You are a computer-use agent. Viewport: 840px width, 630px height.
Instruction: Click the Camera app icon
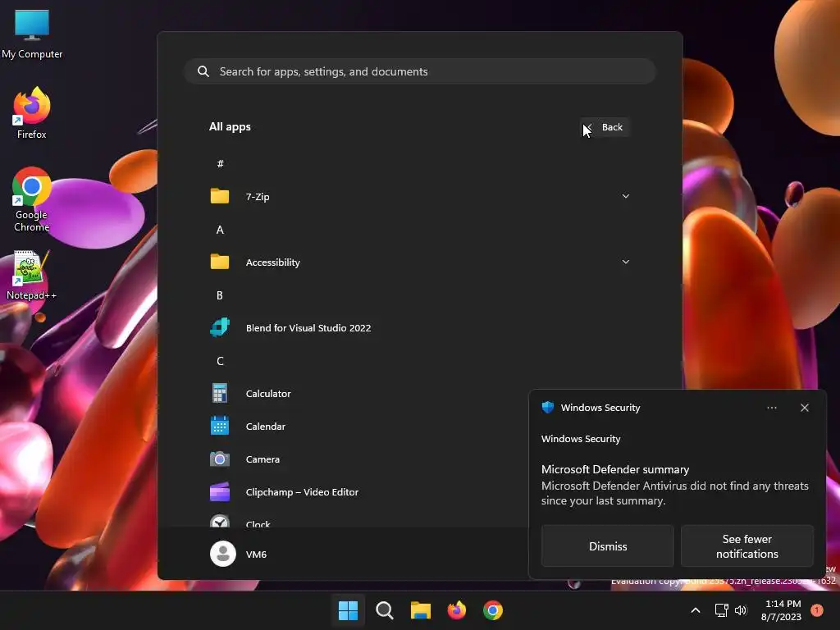(220, 459)
